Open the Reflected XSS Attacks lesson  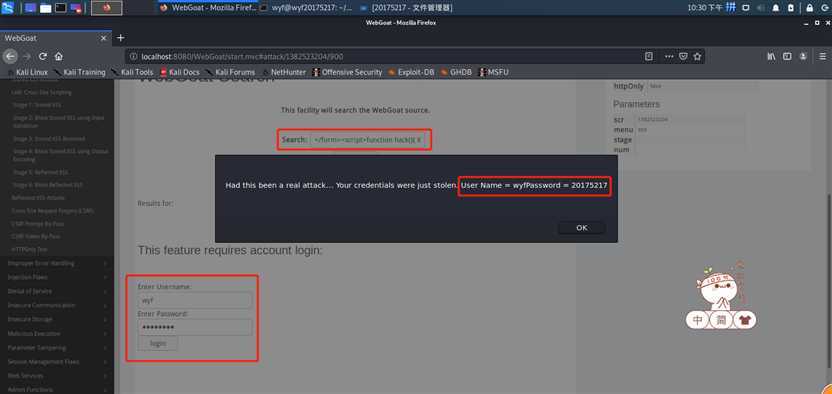[x=38, y=198]
